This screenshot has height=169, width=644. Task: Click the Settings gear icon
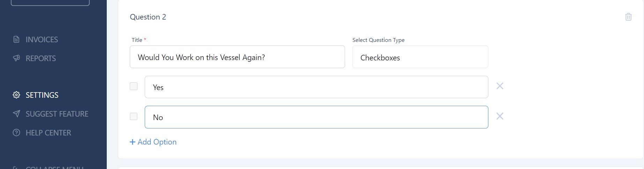pos(16,95)
